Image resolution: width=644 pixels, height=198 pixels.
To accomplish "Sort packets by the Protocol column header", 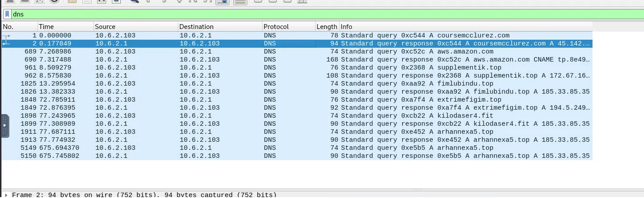I will click(288, 27).
